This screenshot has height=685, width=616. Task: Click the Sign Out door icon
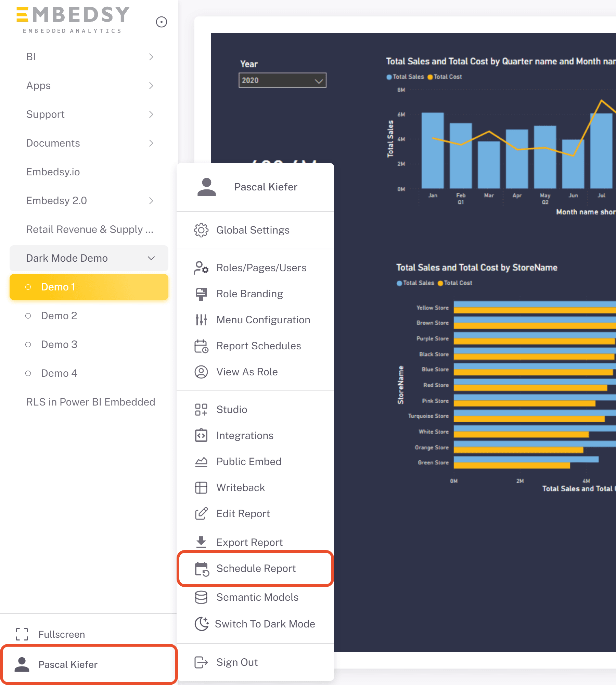pos(201,662)
